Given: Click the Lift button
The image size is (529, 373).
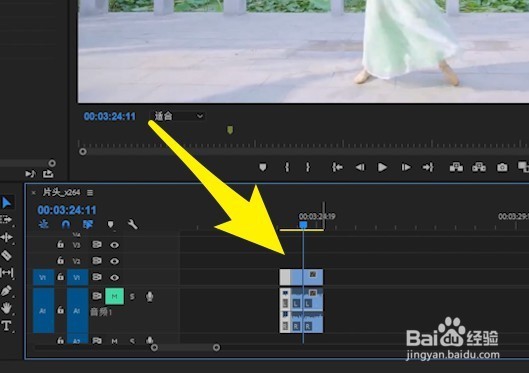Looking at the screenshot, I should pos(456,167).
